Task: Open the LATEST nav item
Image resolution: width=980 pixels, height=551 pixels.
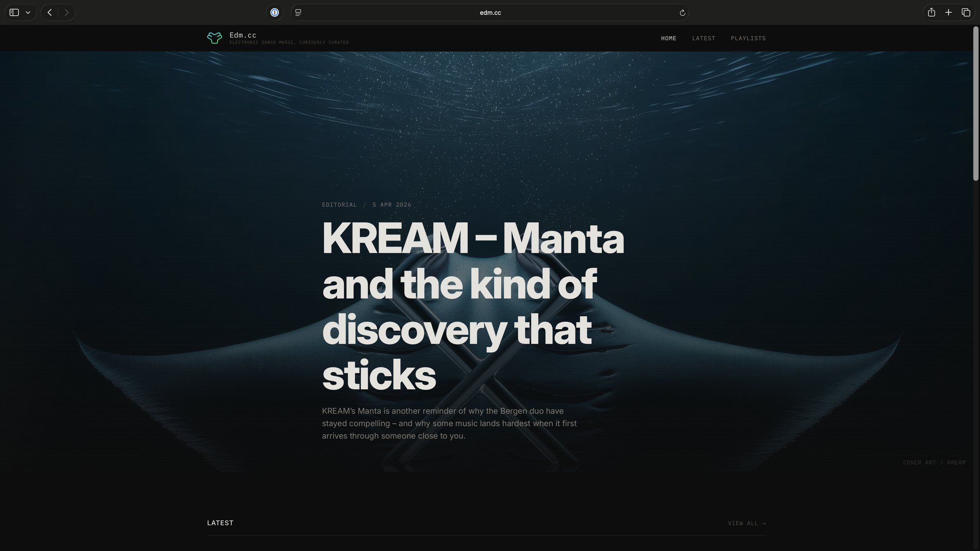Action: point(704,38)
